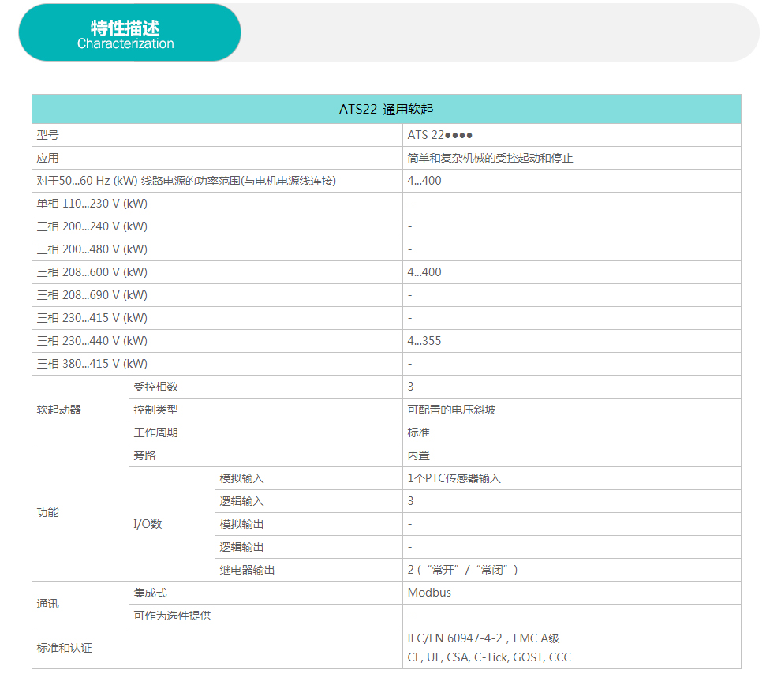Click the 三相 200...480 V (kW) label

[x=92, y=249]
